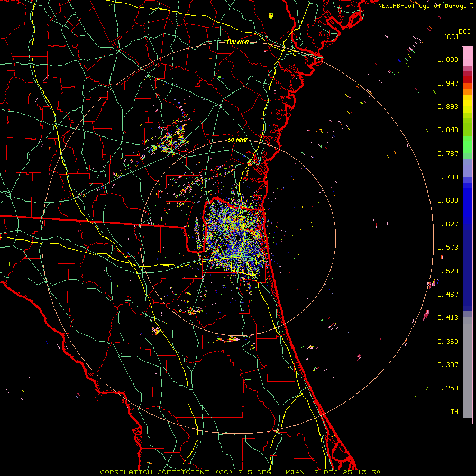Select the 0.253 value on the scale

tap(448, 388)
